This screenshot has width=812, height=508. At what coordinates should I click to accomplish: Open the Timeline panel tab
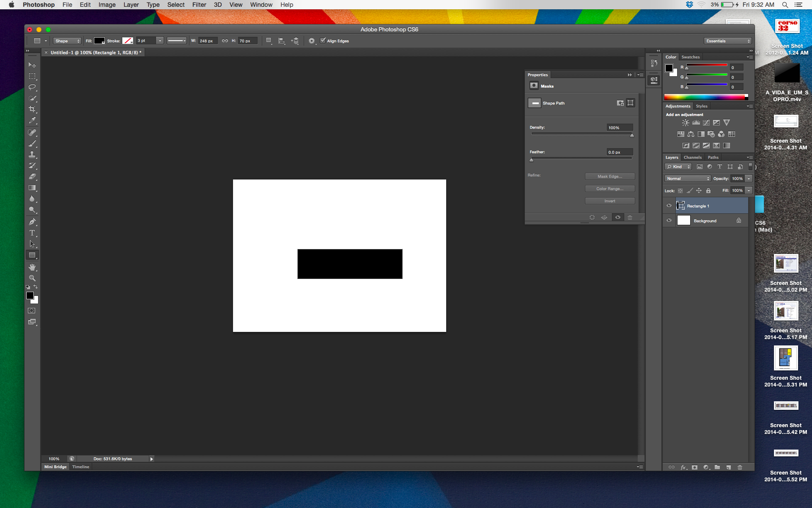[x=80, y=467]
